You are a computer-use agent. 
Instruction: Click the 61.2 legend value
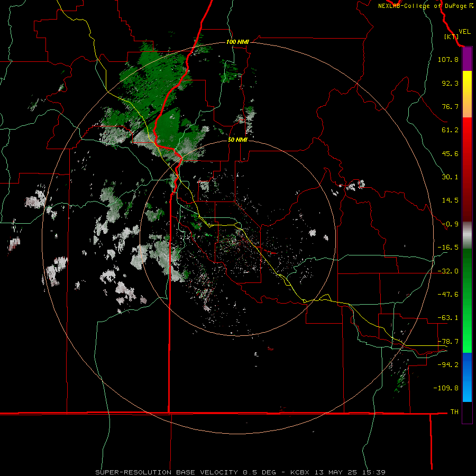[x=450, y=130]
